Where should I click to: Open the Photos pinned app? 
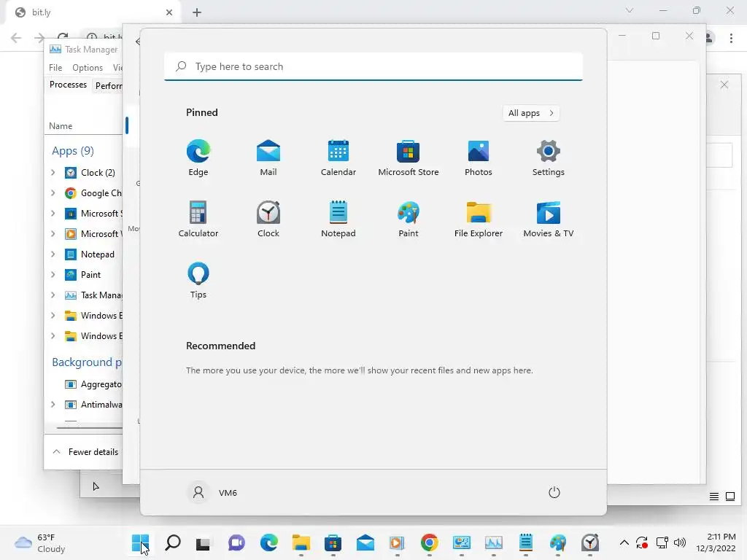(479, 158)
